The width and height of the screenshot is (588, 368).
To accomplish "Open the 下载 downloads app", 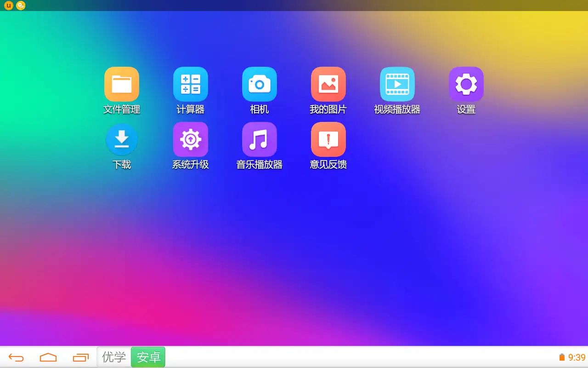I will tap(122, 139).
